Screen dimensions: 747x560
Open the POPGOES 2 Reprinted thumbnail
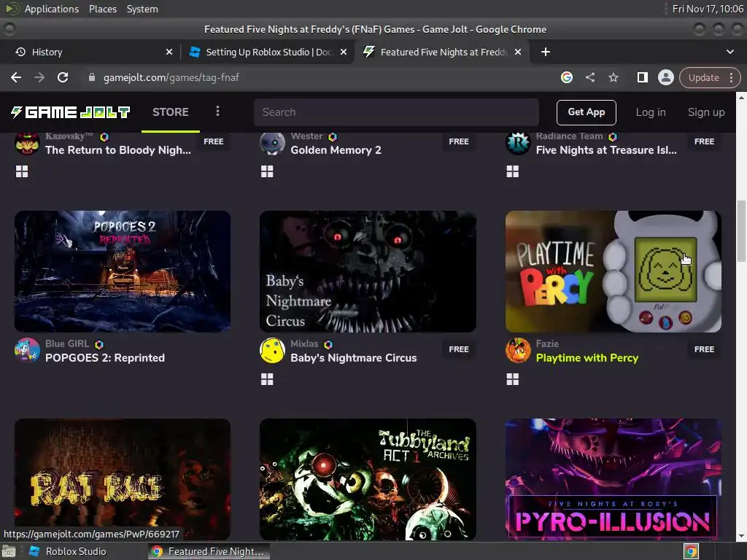tap(123, 271)
